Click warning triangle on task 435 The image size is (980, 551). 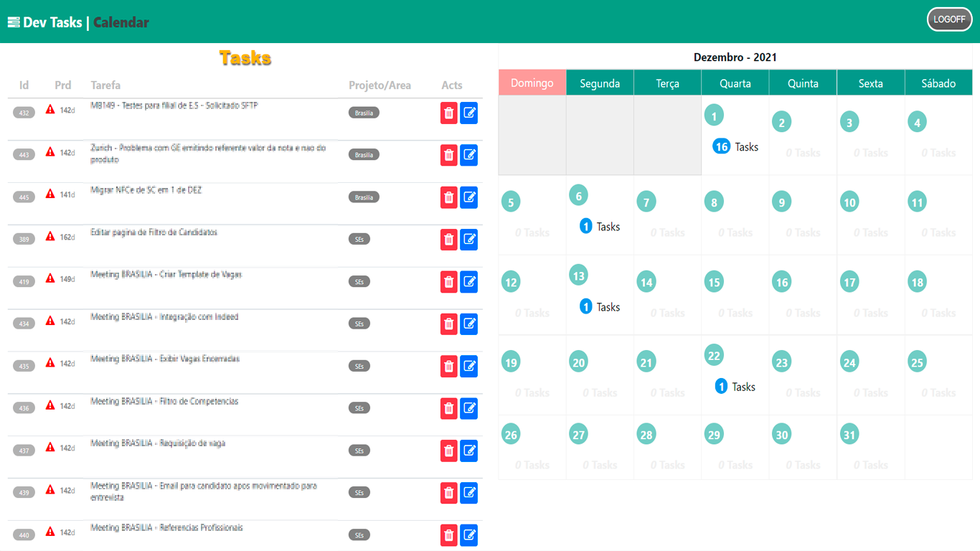pos(50,363)
